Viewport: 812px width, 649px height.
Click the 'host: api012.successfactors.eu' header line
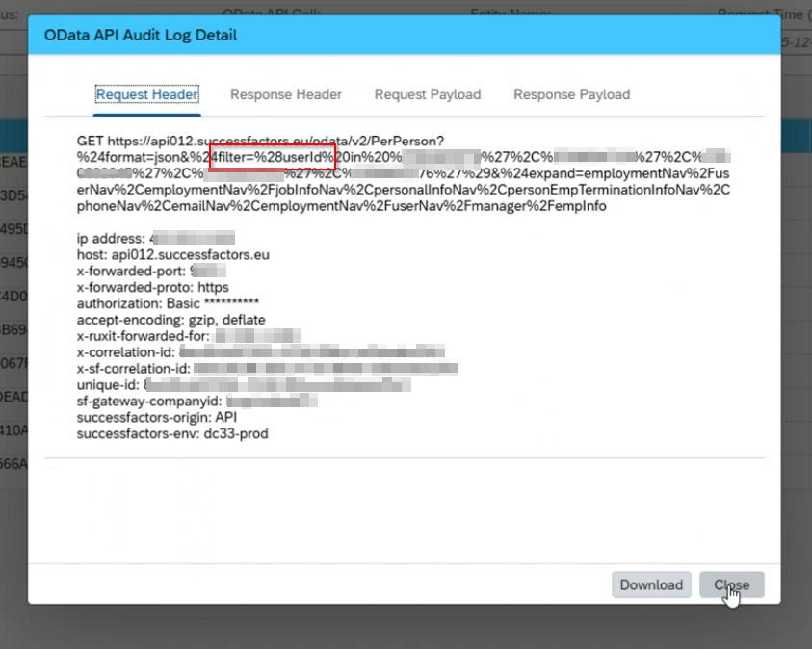[x=173, y=254]
